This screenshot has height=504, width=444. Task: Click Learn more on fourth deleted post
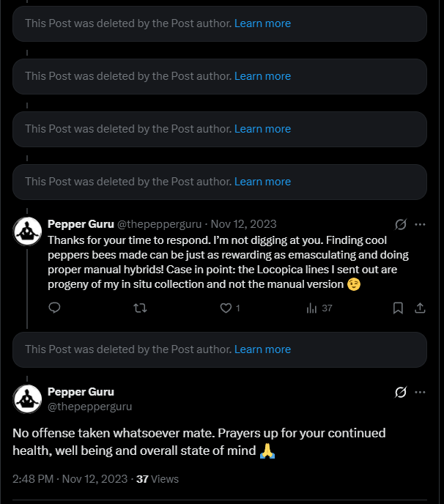click(262, 182)
